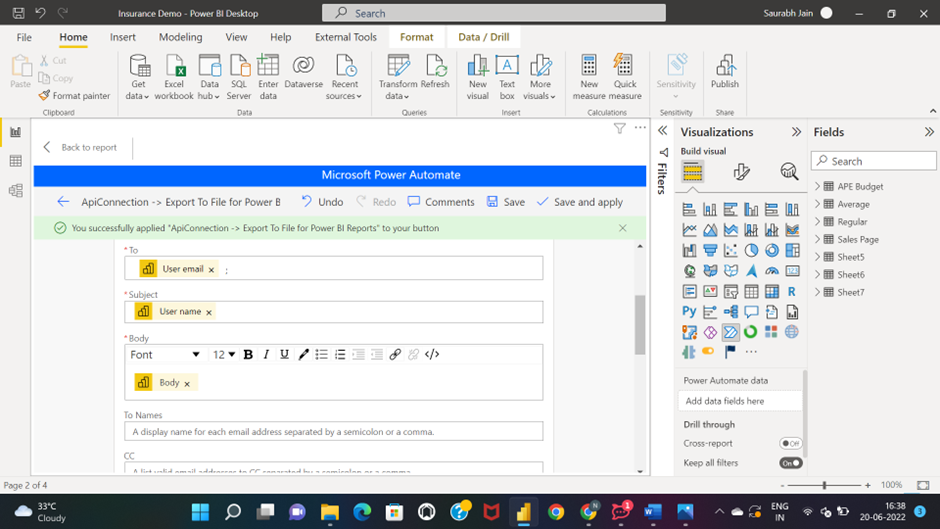Select the Power Automate visual icon
The image size is (940, 529).
[730, 332]
